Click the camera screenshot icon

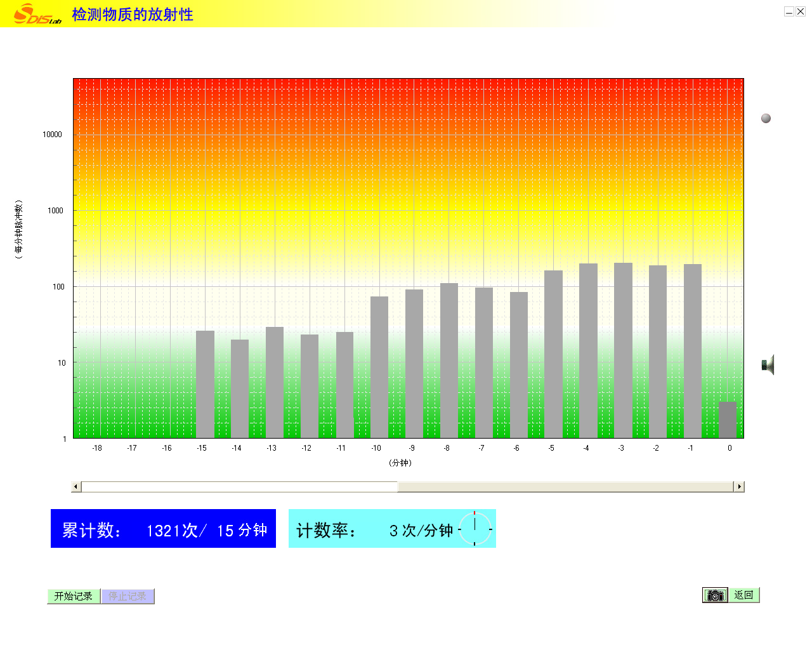click(x=715, y=595)
